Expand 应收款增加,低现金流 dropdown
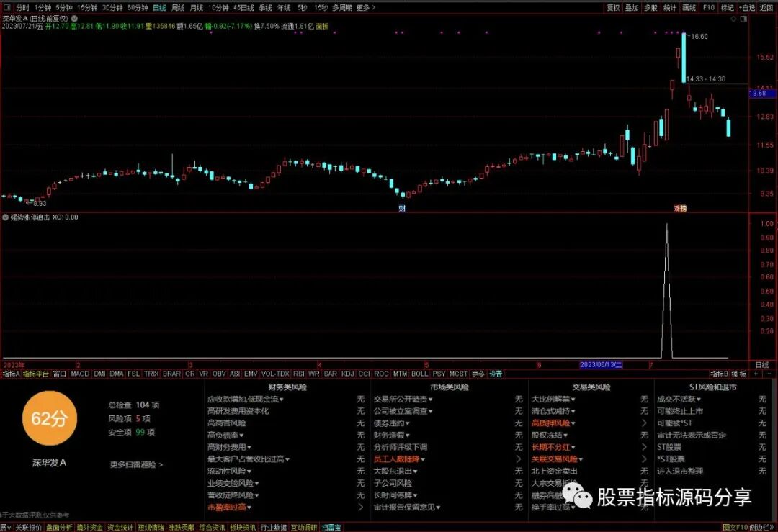Image resolution: width=778 pixels, height=532 pixels. [282, 399]
